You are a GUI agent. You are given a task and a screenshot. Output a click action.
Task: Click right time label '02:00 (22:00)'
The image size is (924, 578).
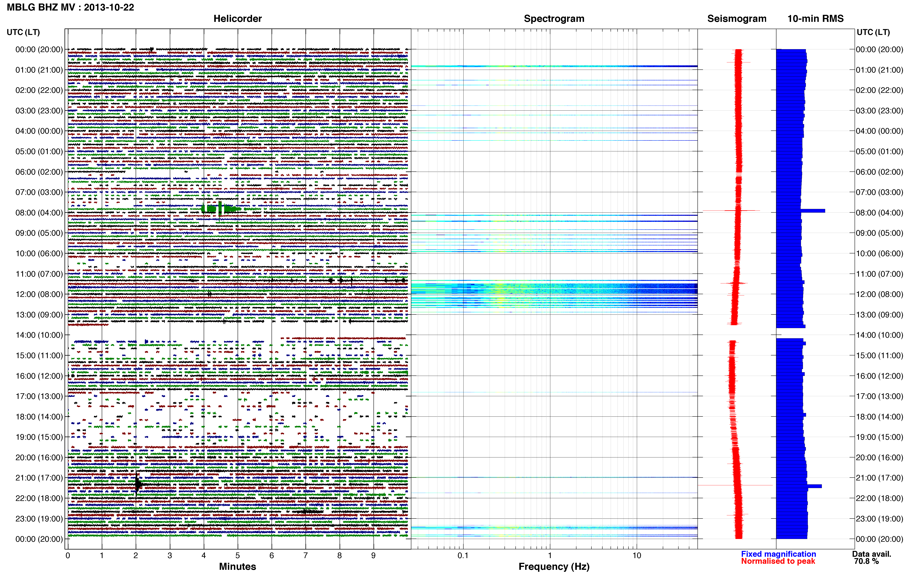click(x=879, y=90)
